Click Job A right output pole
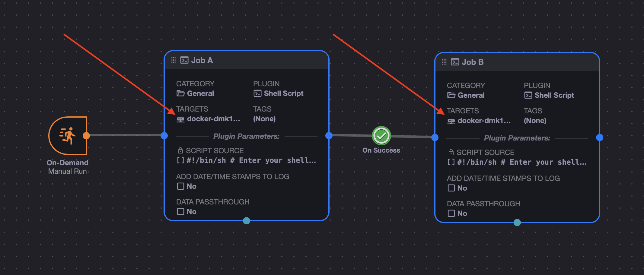 [329, 136]
